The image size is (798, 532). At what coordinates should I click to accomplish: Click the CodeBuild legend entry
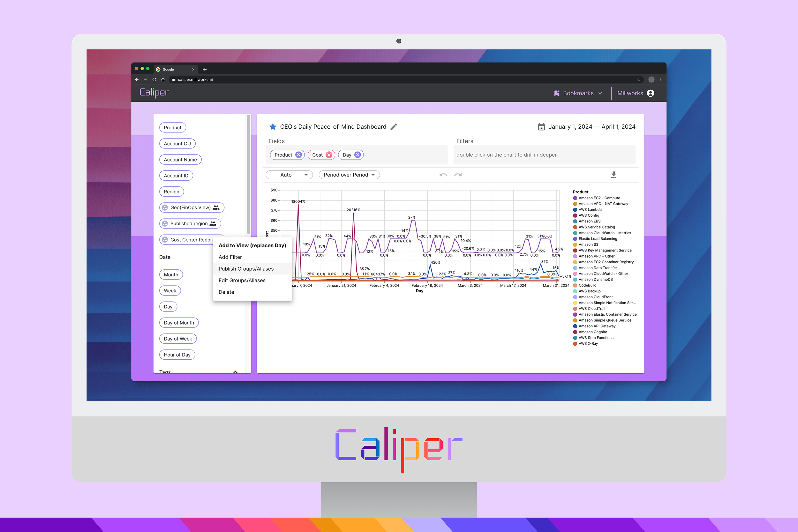(x=584, y=285)
